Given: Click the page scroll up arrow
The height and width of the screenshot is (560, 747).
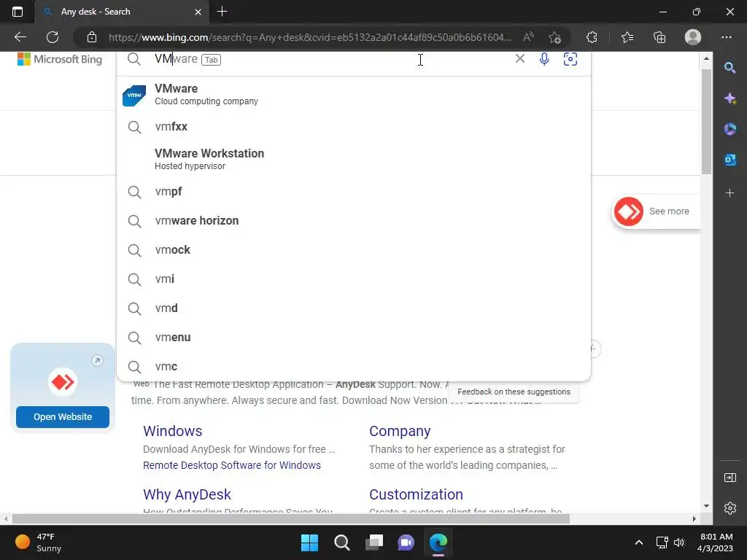Looking at the screenshot, I should [x=706, y=58].
